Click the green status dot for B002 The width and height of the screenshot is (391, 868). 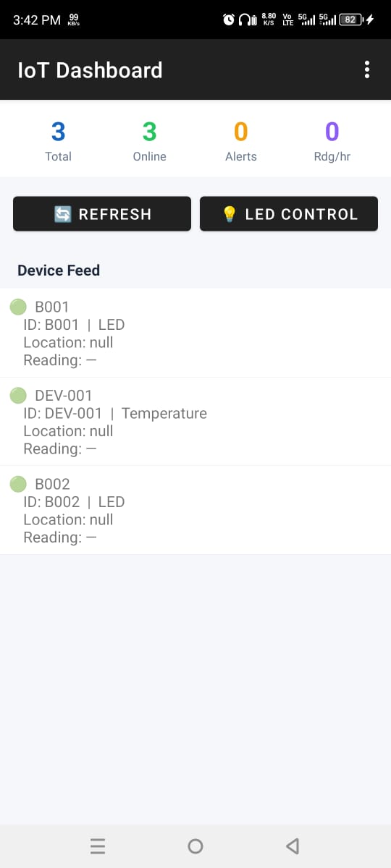click(x=18, y=484)
